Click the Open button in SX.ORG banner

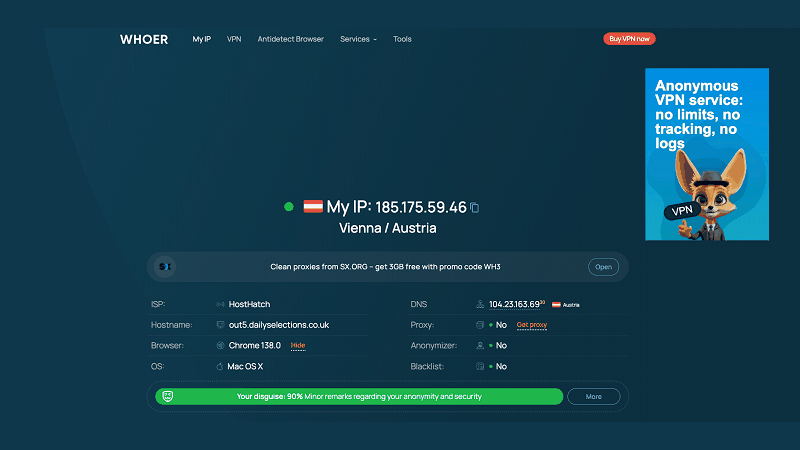point(603,267)
